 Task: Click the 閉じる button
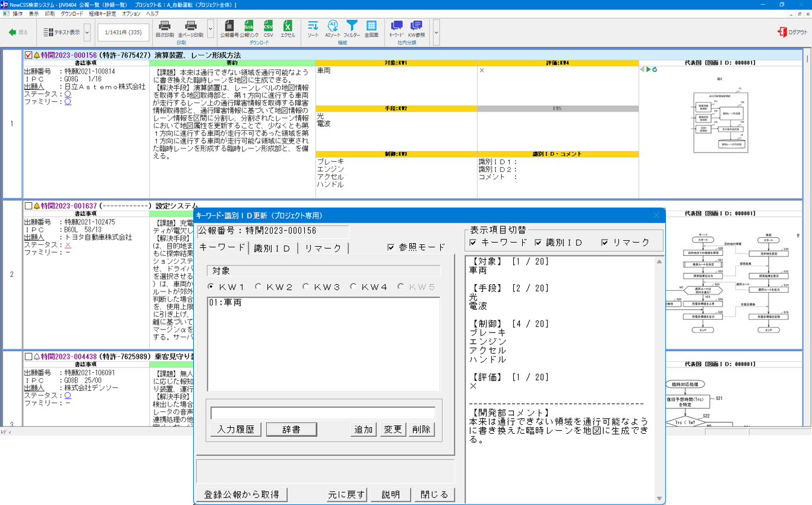click(435, 494)
